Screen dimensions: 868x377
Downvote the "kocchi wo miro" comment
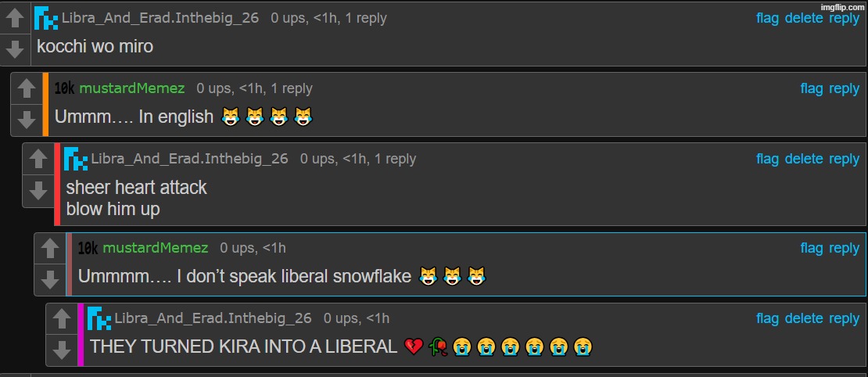point(14,49)
